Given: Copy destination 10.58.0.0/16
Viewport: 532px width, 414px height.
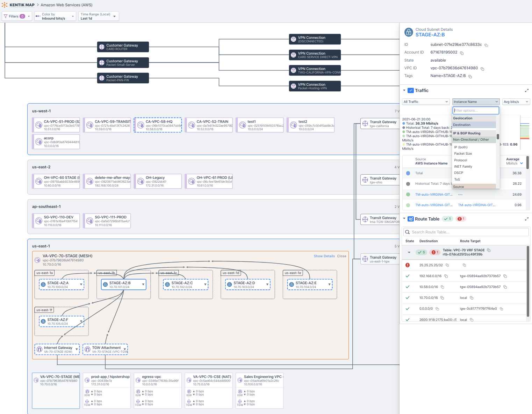Looking at the screenshot, I should click(443, 287).
